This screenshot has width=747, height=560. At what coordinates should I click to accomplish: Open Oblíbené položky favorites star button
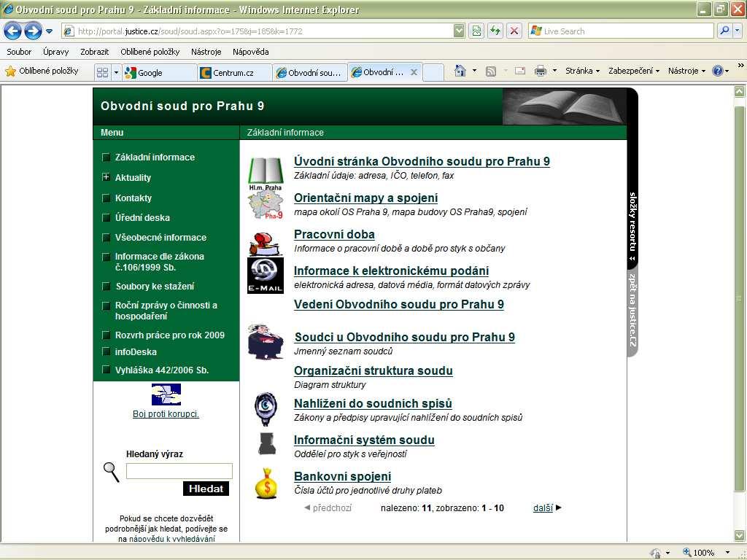click(42, 71)
